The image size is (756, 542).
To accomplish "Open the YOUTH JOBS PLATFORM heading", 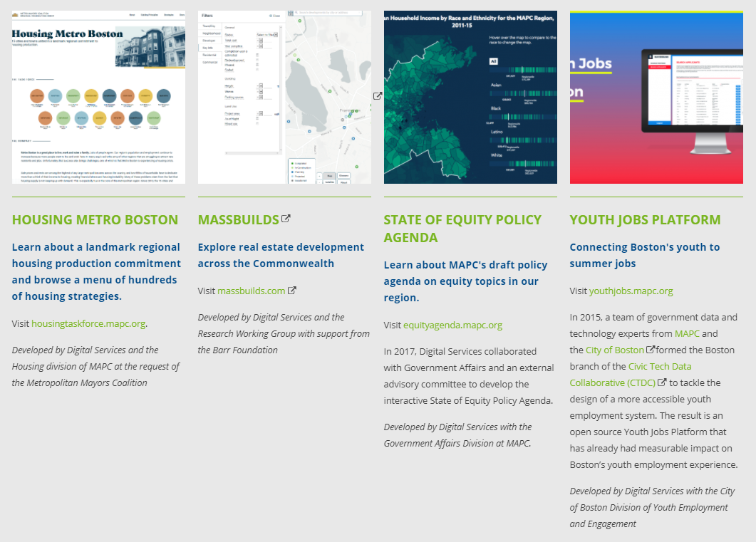I will (645, 219).
